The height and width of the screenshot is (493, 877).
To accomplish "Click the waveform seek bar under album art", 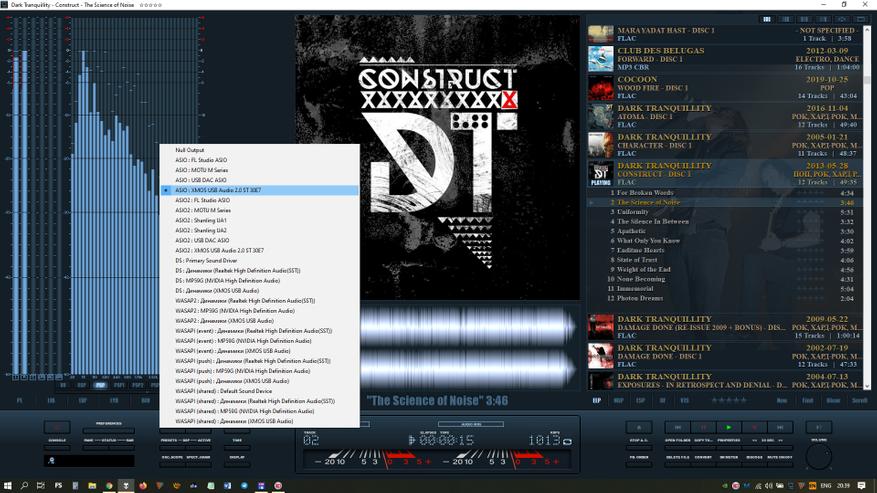I will click(468, 347).
